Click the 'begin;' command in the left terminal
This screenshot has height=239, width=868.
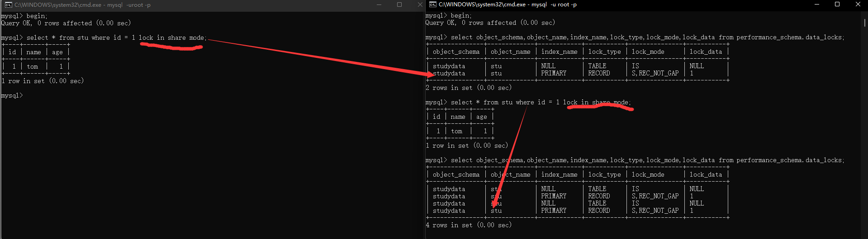tap(37, 16)
